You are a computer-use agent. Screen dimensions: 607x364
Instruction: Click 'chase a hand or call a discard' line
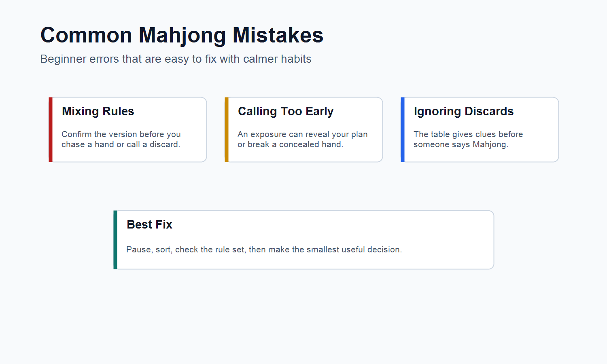tap(121, 144)
